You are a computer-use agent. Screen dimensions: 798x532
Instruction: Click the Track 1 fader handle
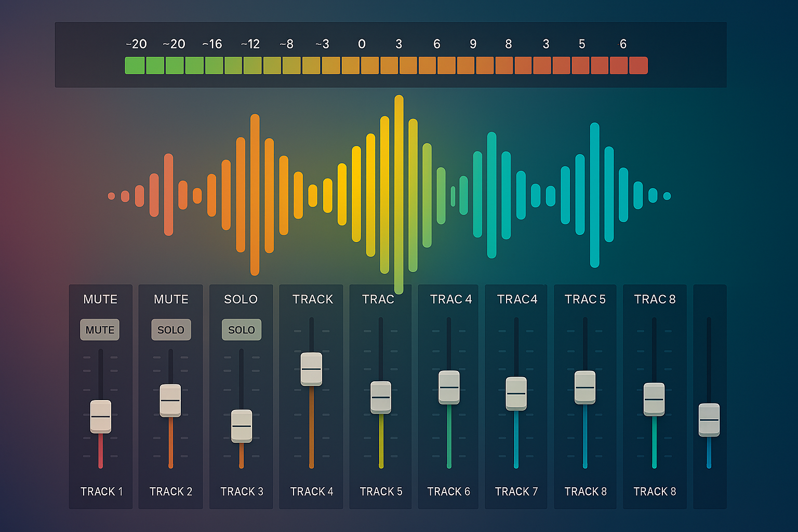tap(100, 416)
